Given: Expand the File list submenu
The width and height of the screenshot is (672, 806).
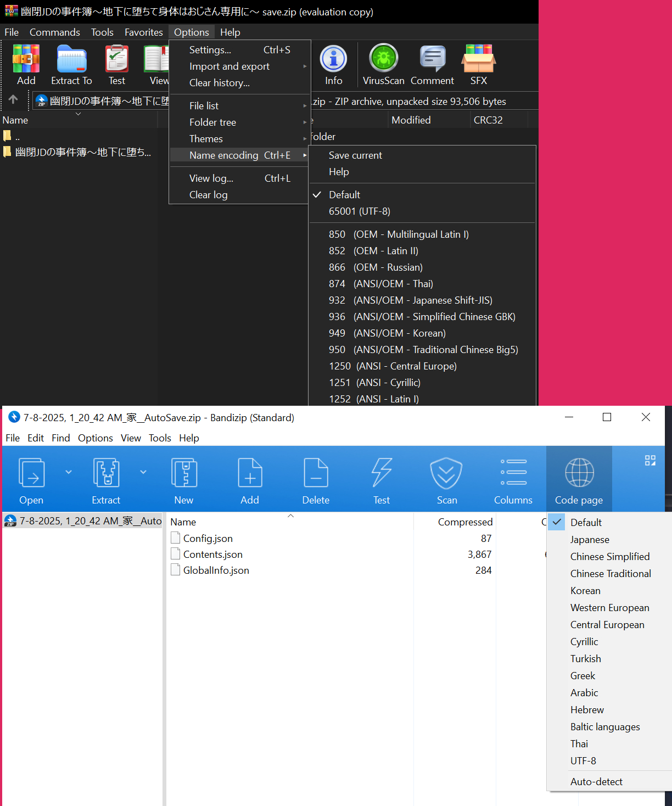Looking at the screenshot, I should click(239, 106).
